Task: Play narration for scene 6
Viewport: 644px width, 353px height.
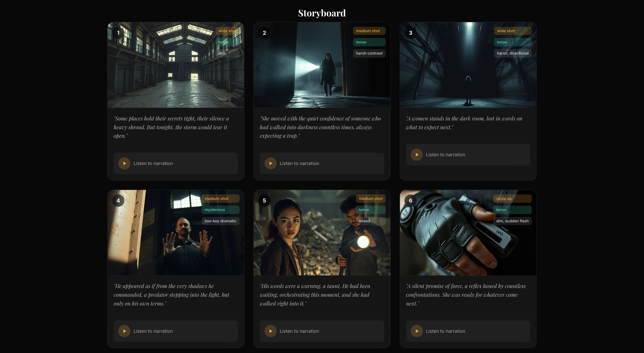Action: (417, 331)
